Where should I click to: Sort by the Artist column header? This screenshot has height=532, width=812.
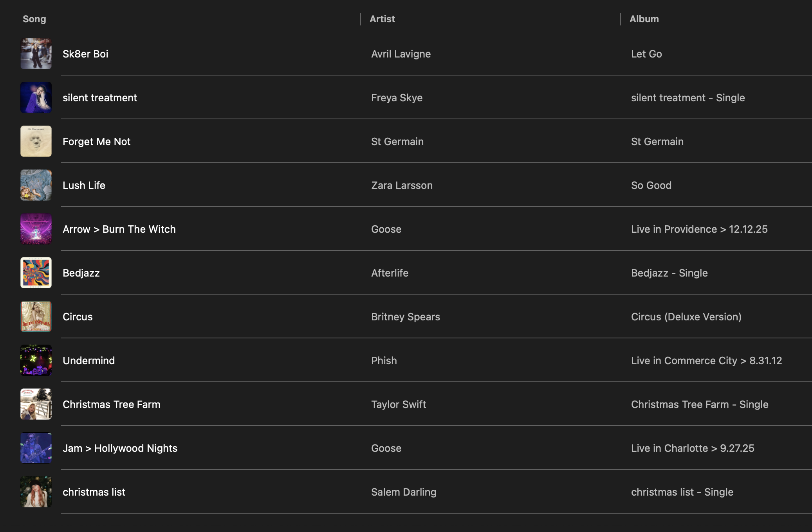382,19
